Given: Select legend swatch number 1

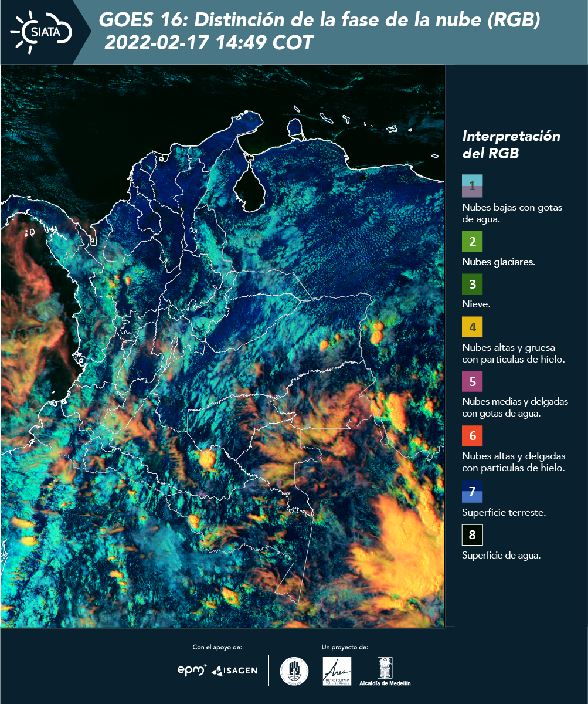Looking at the screenshot, I should coord(472,185).
